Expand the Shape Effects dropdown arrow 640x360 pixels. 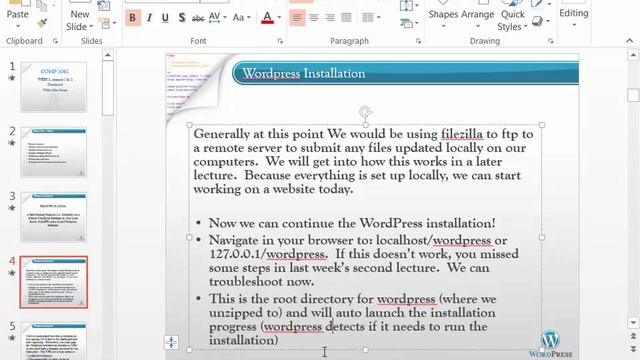tap(548, 21)
